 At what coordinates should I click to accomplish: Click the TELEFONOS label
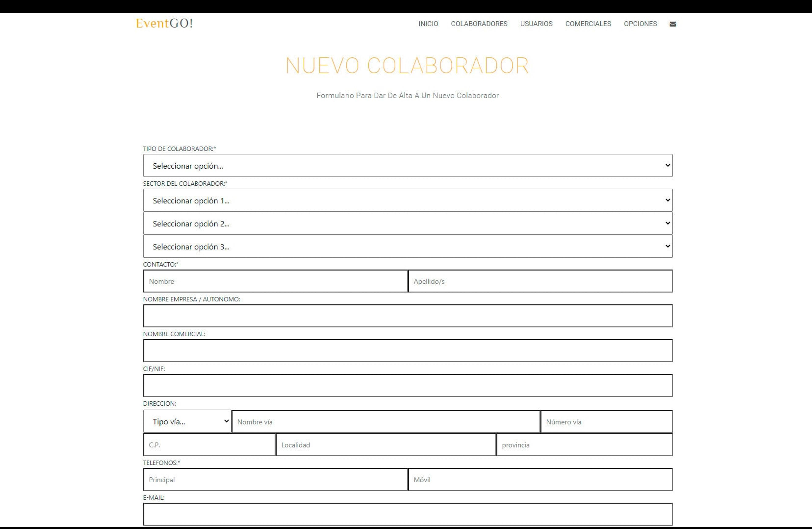click(161, 463)
